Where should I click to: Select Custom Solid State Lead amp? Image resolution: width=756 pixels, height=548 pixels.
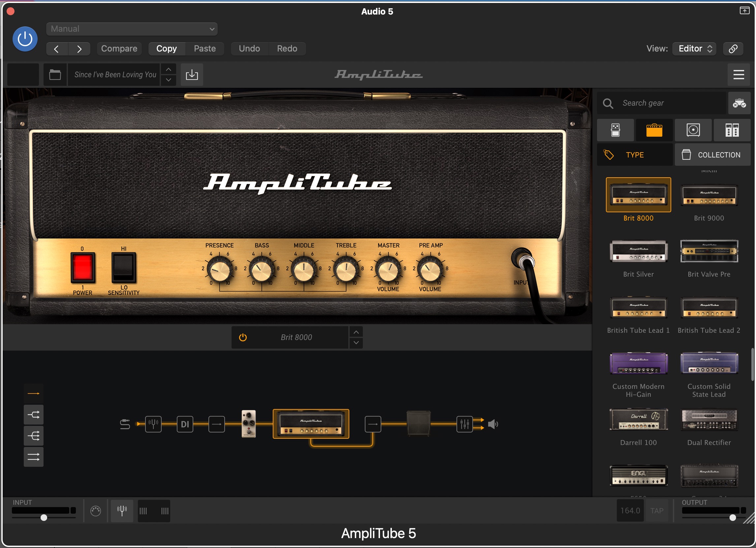709,363
